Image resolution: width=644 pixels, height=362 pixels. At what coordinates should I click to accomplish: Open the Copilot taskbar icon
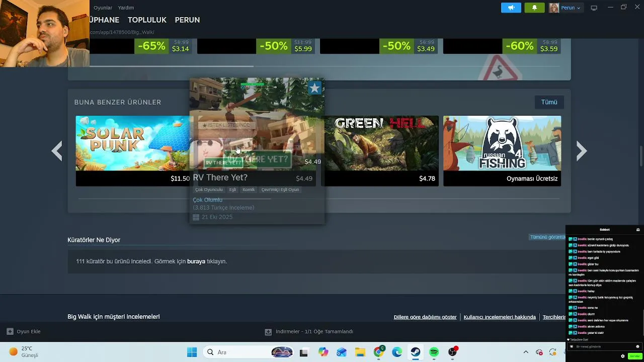323,352
